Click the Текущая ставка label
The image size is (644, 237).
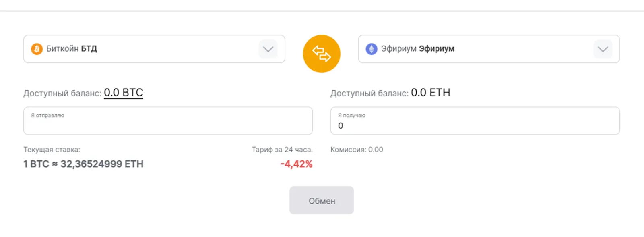pyautogui.click(x=52, y=150)
